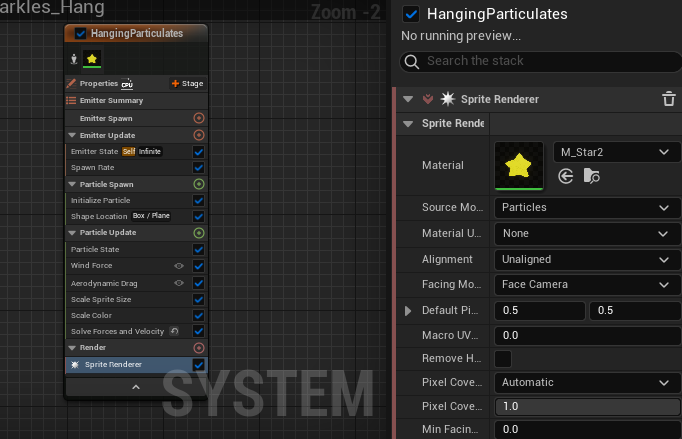This screenshot has width=682, height=439.
Task: Click the Pixel Coverage 1.0 slider field
Action: pyautogui.click(x=585, y=407)
